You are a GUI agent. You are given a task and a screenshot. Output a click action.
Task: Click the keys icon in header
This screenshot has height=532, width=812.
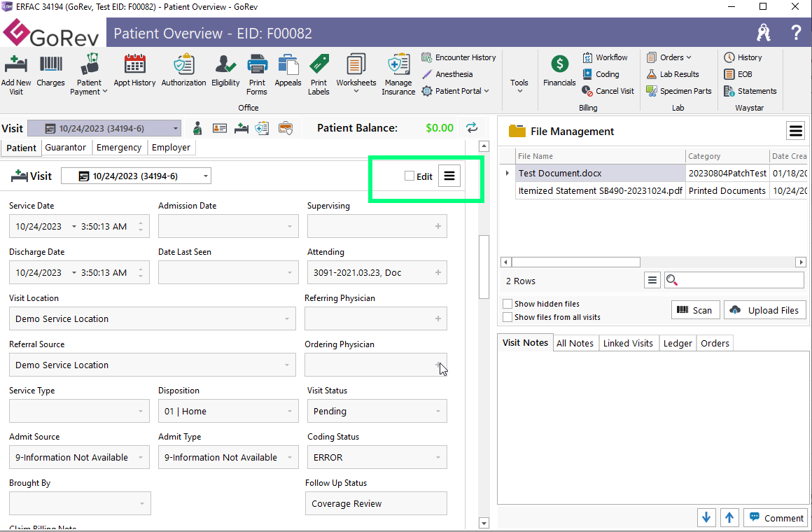pos(763,33)
